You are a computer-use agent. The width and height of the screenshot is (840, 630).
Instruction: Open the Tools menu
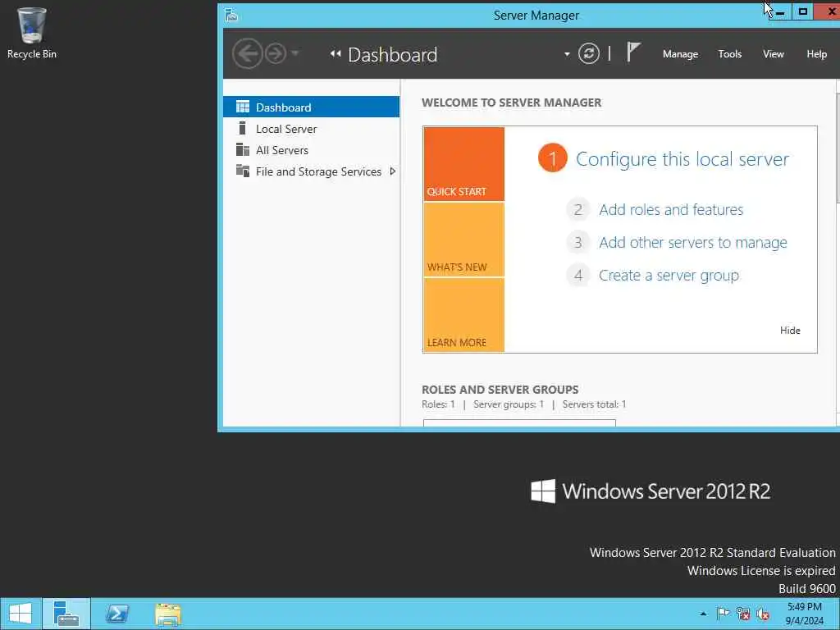(x=729, y=54)
